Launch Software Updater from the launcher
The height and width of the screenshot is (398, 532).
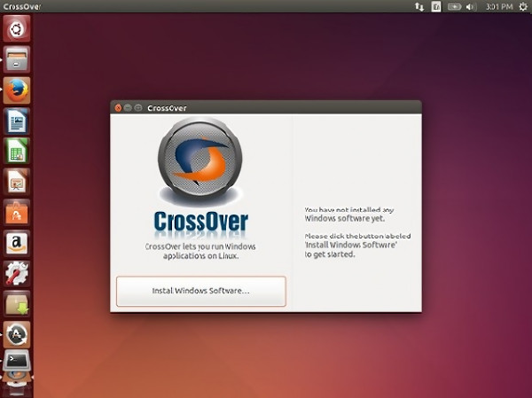coord(16,334)
